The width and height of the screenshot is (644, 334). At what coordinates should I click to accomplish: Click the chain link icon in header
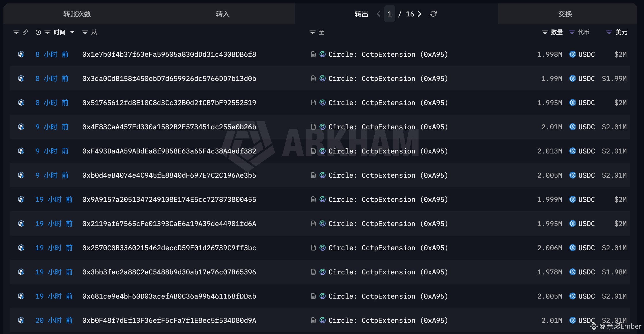click(x=25, y=32)
